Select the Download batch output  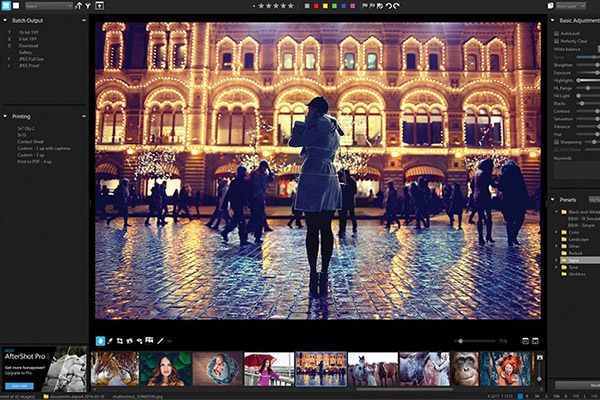(x=28, y=46)
